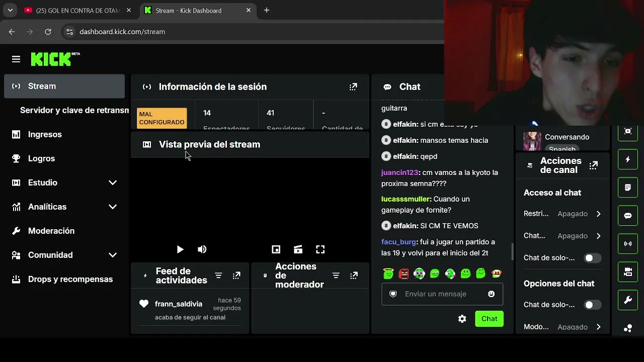Switch to the YouTube GOL EN CONTRA tab
644x362 pixels.
[78, 10]
